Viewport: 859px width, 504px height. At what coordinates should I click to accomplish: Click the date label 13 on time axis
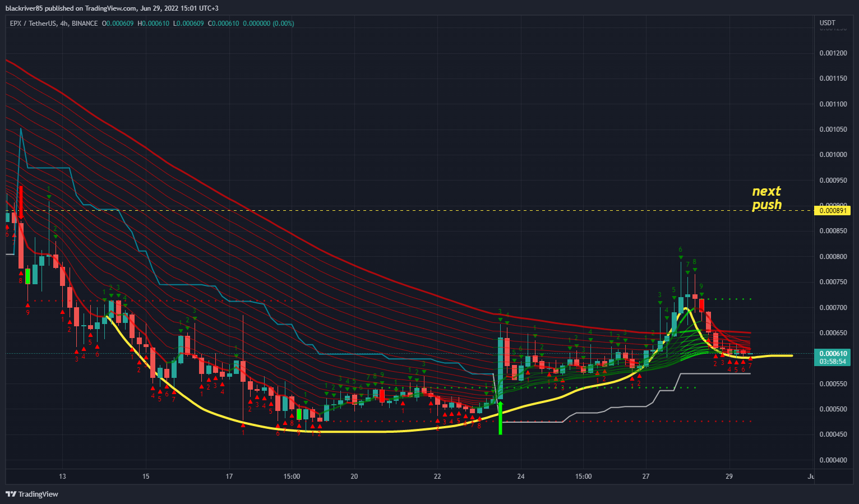point(62,477)
